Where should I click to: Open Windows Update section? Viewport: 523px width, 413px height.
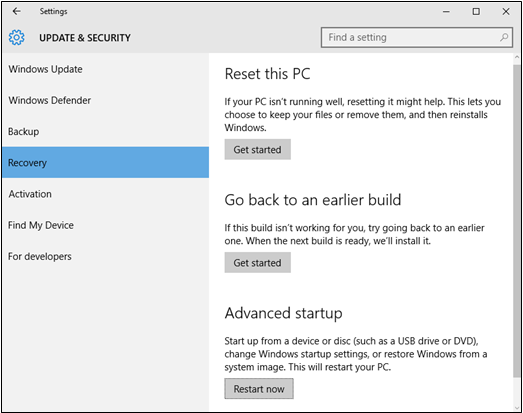point(105,69)
